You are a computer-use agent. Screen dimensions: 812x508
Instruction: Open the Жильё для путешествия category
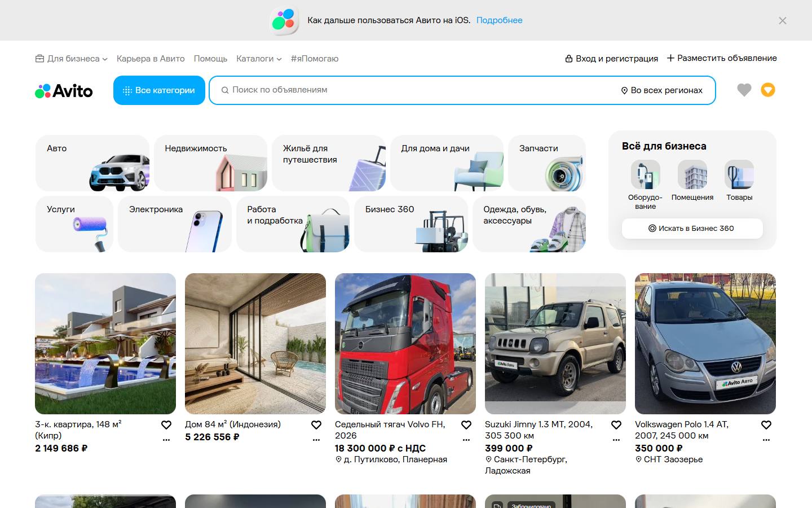pyautogui.click(x=329, y=163)
